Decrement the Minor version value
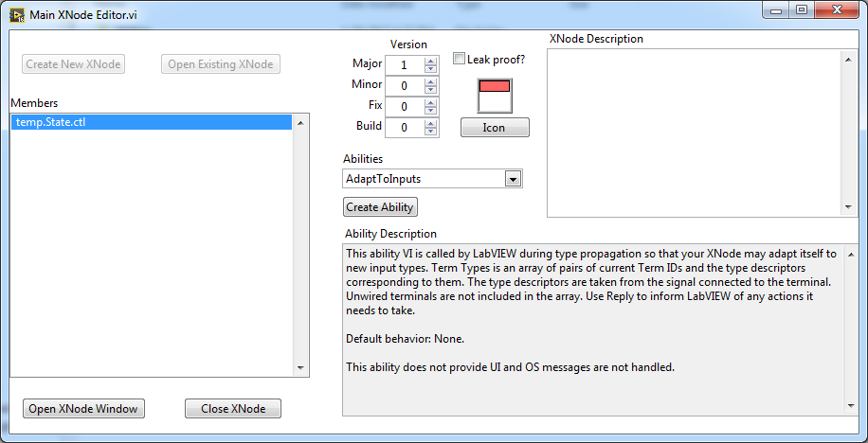Image resolution: width=868 pixels, height=443 pixels. click(x=430, y=90)
